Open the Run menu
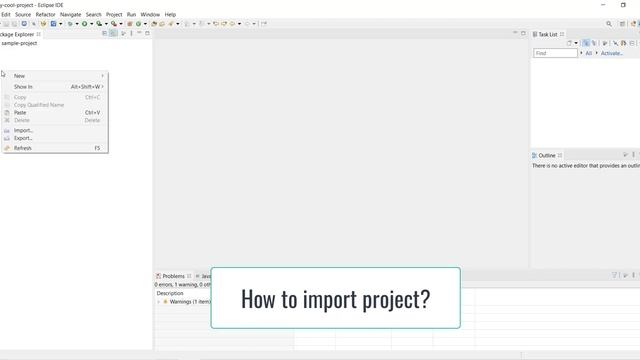The height and width of the screenshot is (360, 640). click(x=131, y=14)
